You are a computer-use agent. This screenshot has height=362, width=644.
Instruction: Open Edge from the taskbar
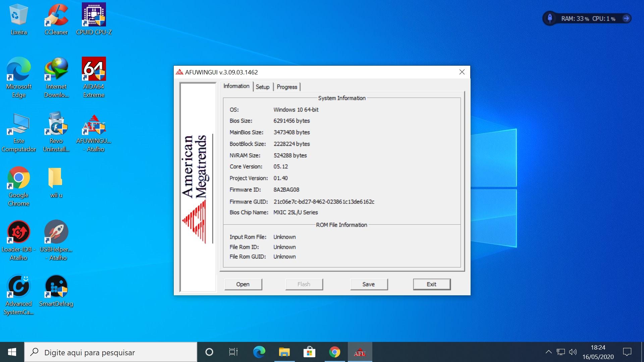click(259, 352)
